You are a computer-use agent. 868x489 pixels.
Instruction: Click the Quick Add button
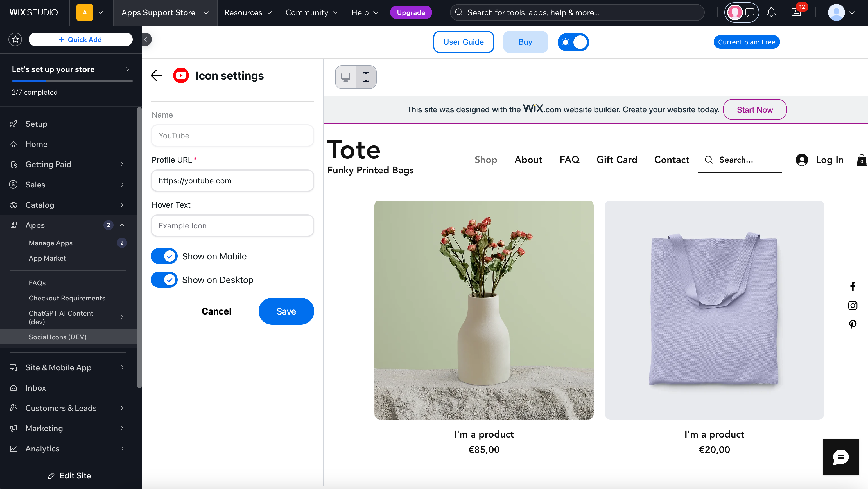(x=81, y=39)
